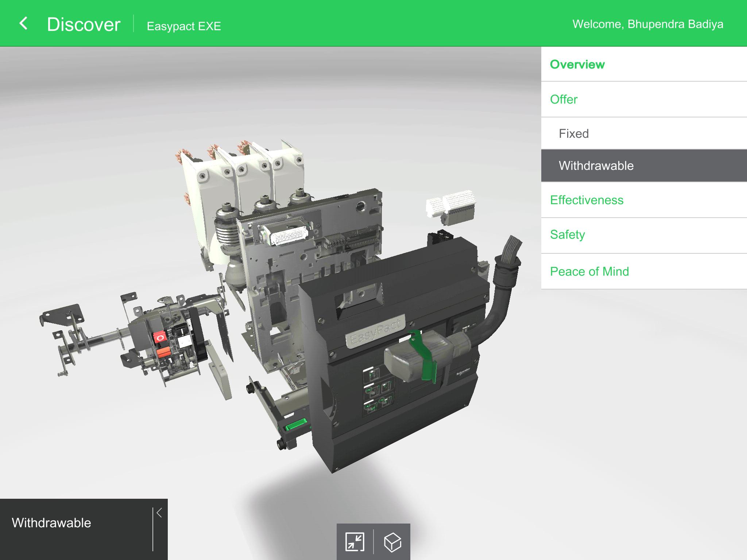Reselect the highlighted Withdrawable entry
The height and width of the screenshot is (560, 747).
pos(596,165)
